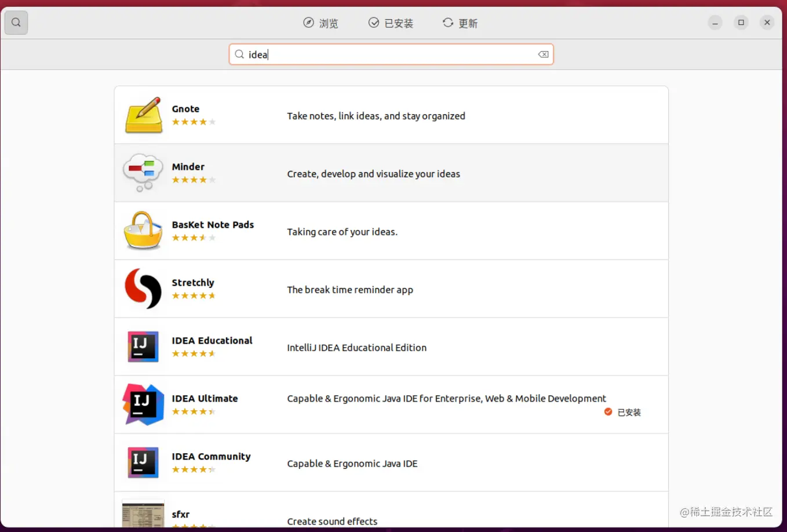Clear the search field text
The width and height of the screenshot is (787, 532).
(543, 54)
